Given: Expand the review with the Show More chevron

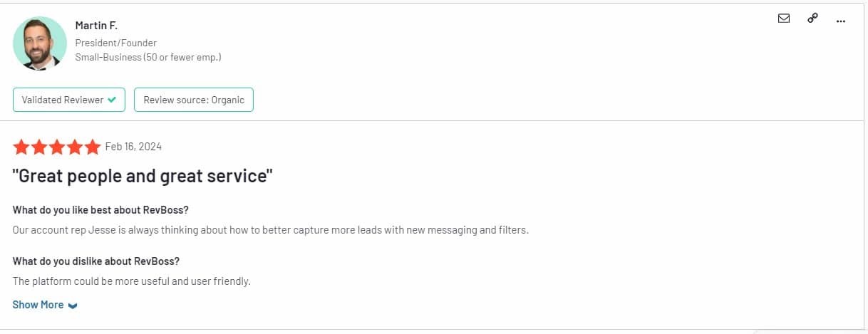Looking at the screenshot, I should (x=73, y=306).
